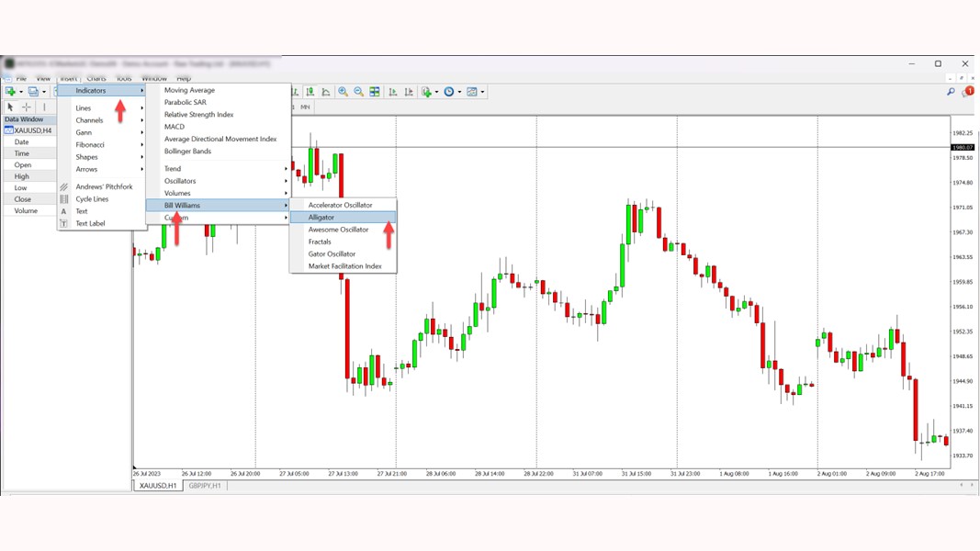This screenshot has width=980, height=551.
Task: Select Market Facilitation Index
Action: pyautogui.click(x=344, y=266)
